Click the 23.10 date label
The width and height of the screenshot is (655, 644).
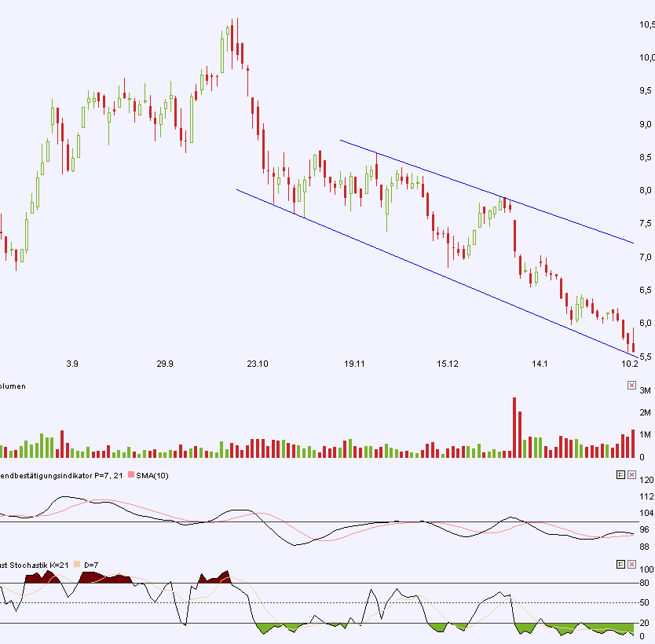[x=258, y=364]
